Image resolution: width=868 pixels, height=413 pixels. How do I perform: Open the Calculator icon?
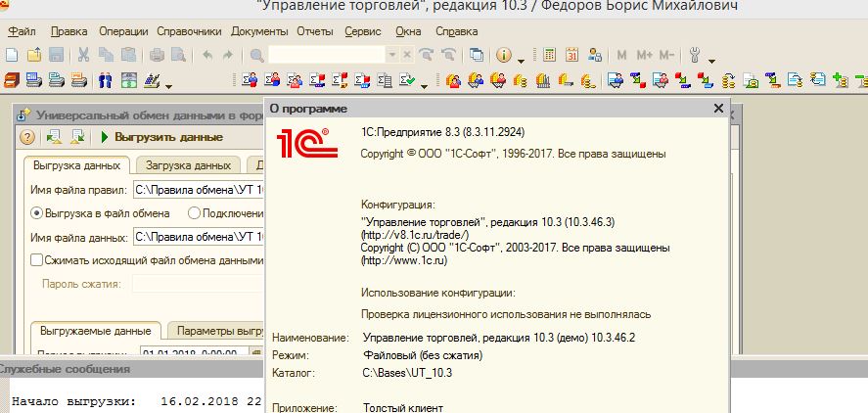pyautogui.click(x=549, y=55)
